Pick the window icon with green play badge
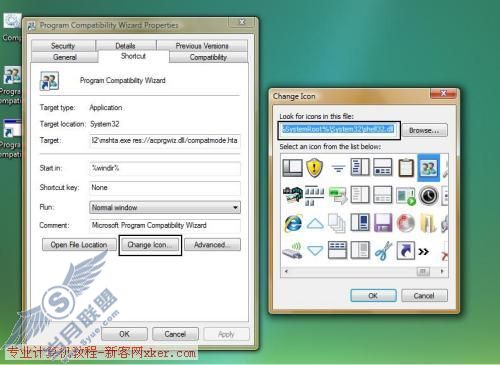 tap(406, 196)
